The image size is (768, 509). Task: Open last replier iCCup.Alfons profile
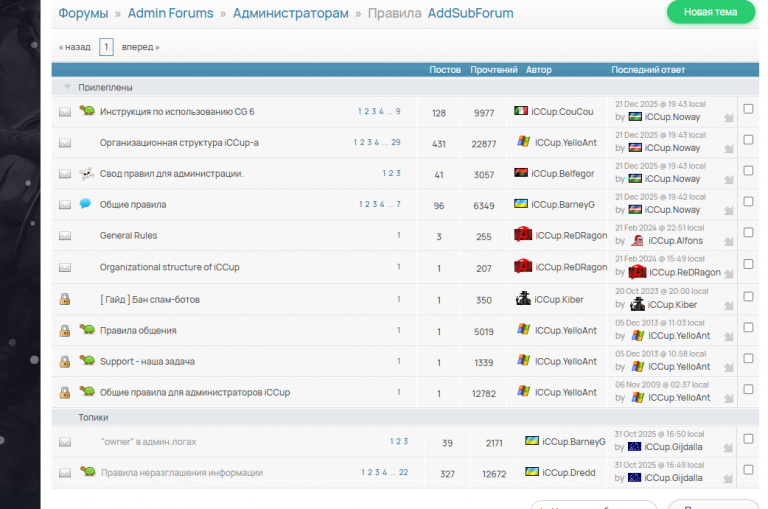[675, 241]
